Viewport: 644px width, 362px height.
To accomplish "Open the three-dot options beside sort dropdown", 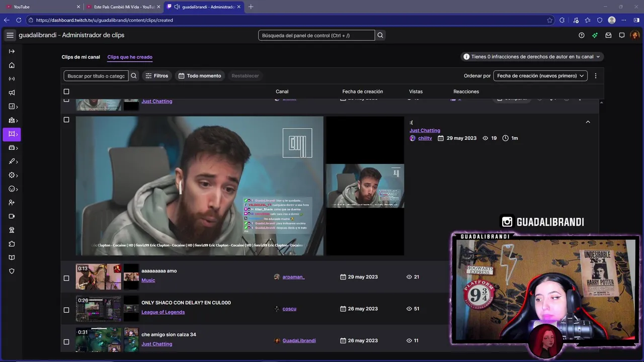I will (596, 76).
